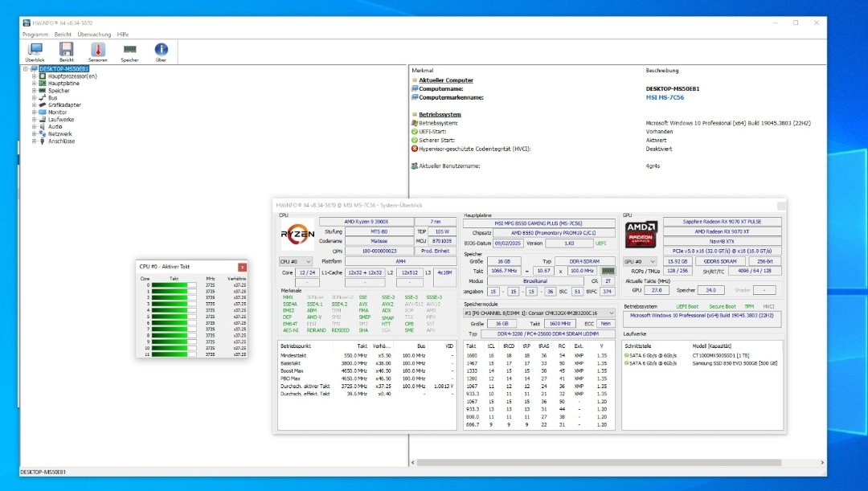Click the CT1000MX500SSD1 [1 TB] drive entry
Image resolution: width=868 pixels, height=491 pixels.
pyautogui.click(x=720, y=355)
